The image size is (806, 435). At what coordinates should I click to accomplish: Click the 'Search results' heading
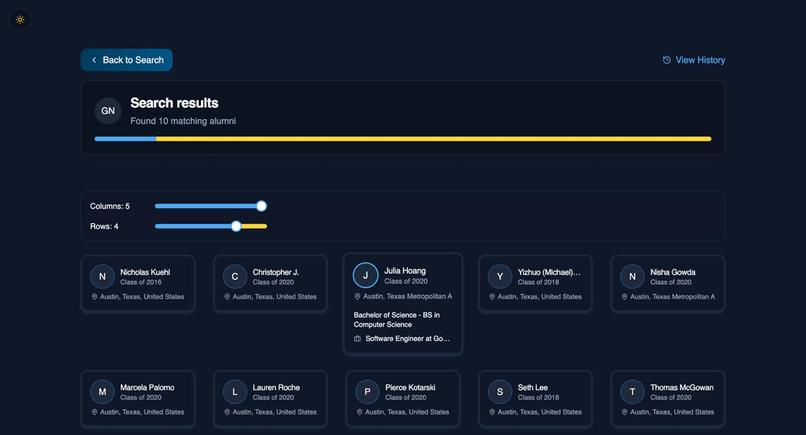[174, 103]
